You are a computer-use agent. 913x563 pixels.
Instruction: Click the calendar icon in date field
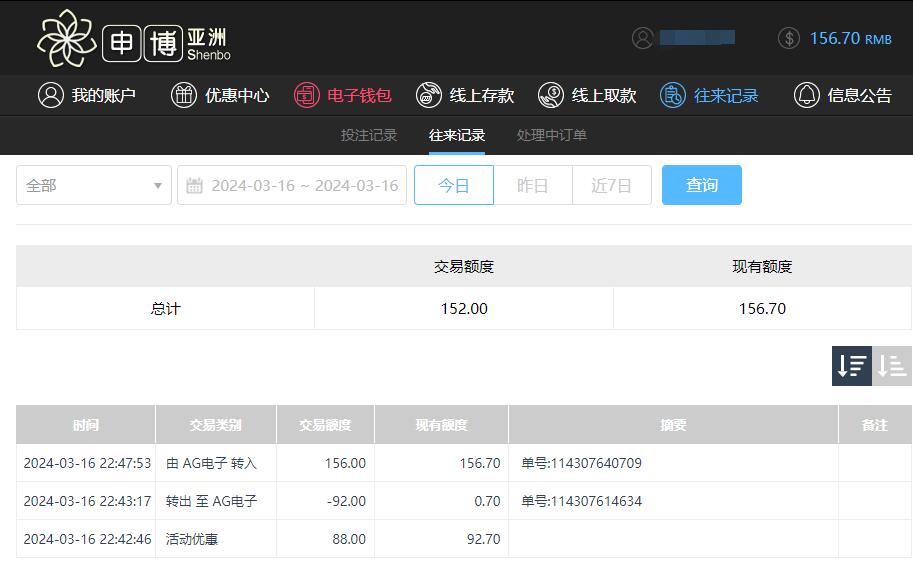194,186
